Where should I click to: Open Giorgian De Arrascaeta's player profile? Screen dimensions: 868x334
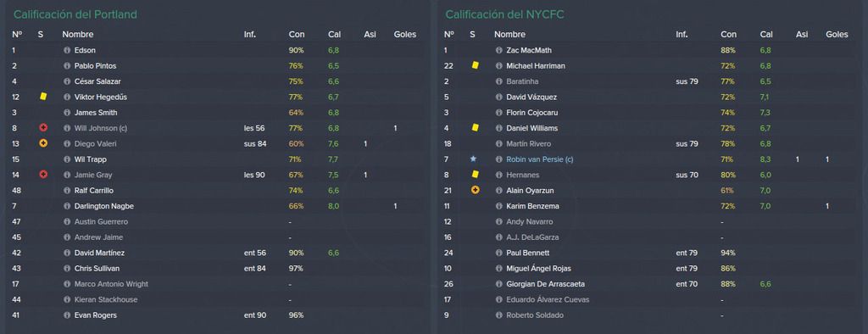click(545, 284)
